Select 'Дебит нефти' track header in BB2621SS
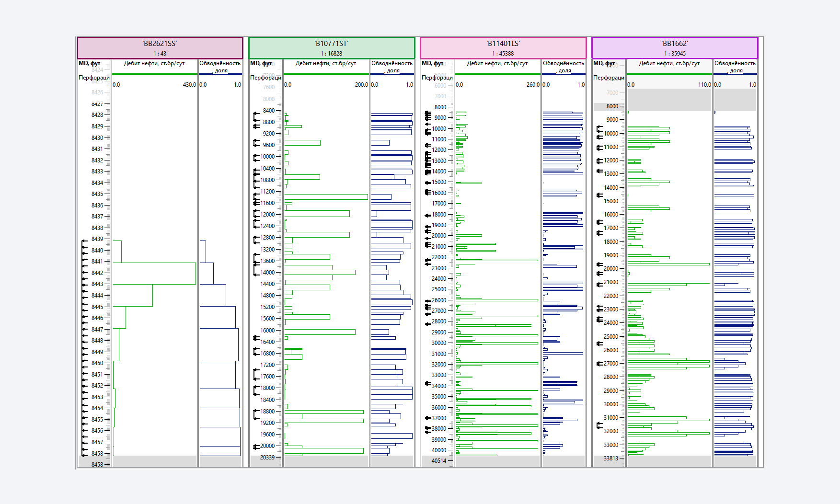Viewport: 840px width, 504px height. [x=154, y=63]
